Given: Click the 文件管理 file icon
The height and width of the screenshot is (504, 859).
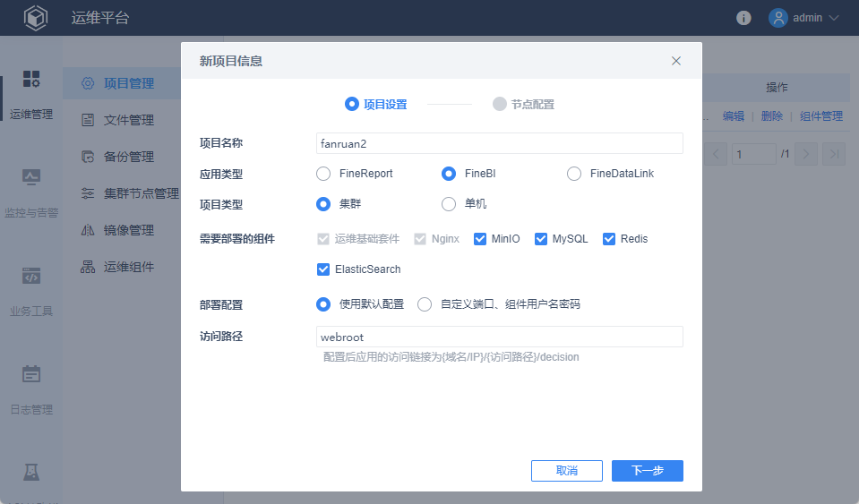Looking at the screenshot, I should (88, 120).
